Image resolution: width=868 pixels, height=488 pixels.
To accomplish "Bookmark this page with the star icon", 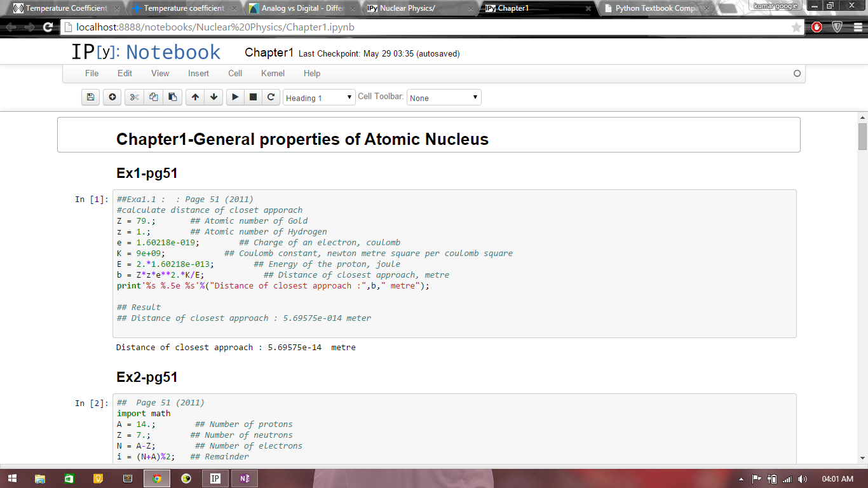I will point(796,27).
